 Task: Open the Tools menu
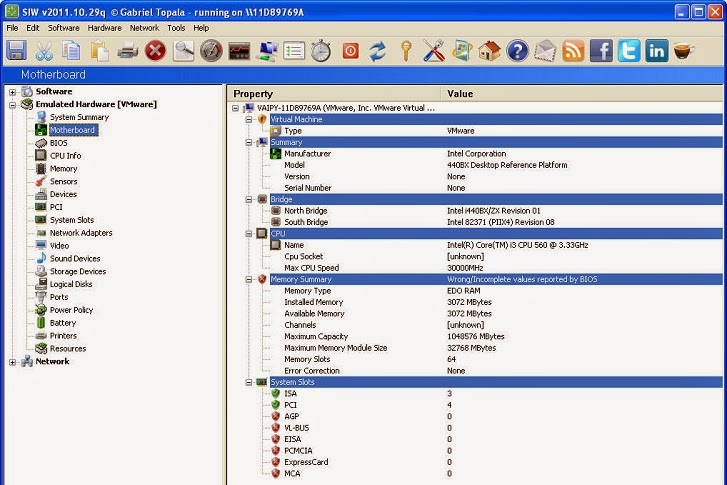tap(176, 28)
